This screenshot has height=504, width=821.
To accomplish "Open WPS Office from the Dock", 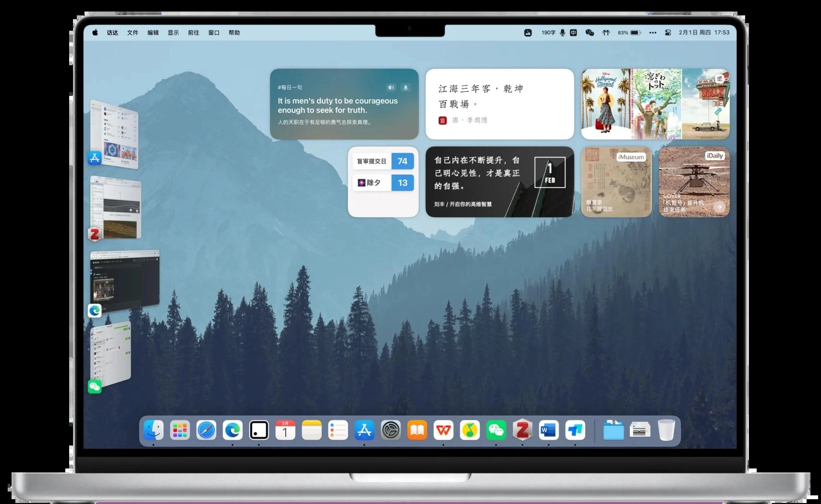I will pyautogui.click(x=443, y=431).
